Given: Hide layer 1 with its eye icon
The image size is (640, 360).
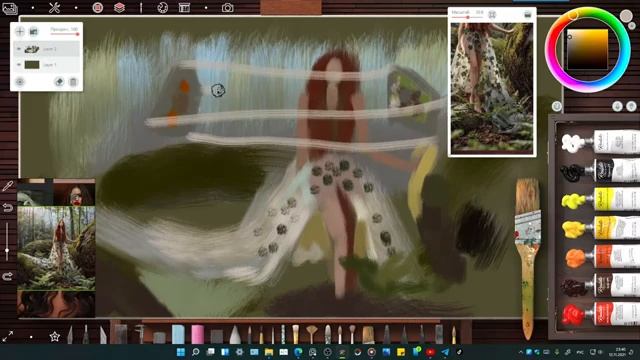Looking at the screenshot, I should (18, 64).
